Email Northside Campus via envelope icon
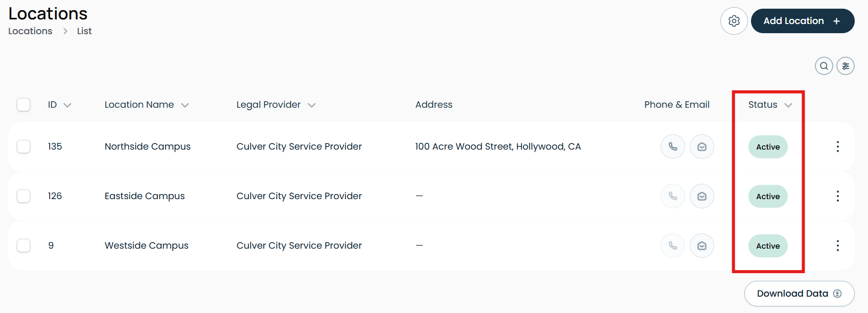 coord(702,147)
